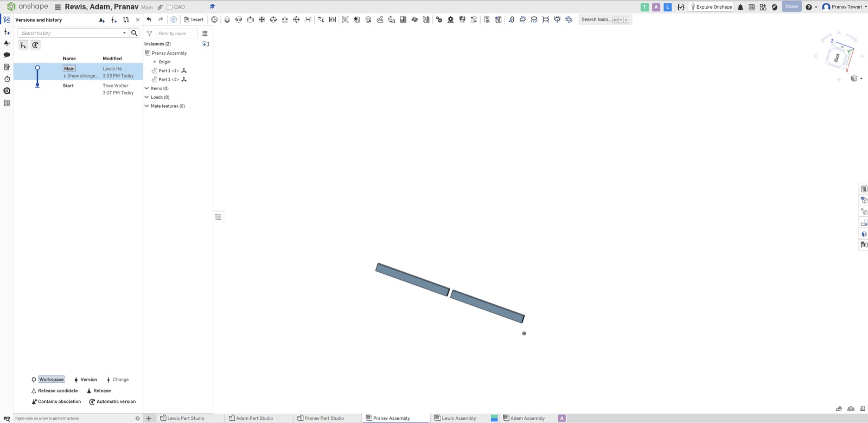
Task: Click the Insert parts button
Action: (194, 20)
